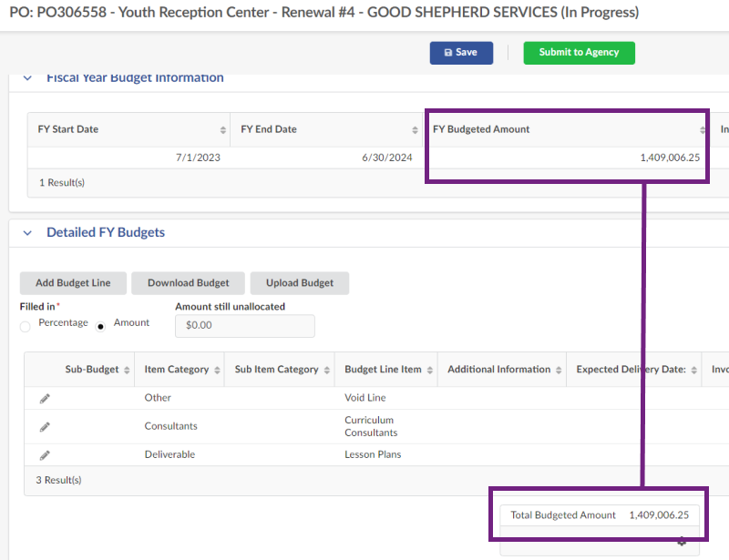
Task: Sort by Expected Delivery Date arrows
Action: pyautogui.click(x=693, y=371)
